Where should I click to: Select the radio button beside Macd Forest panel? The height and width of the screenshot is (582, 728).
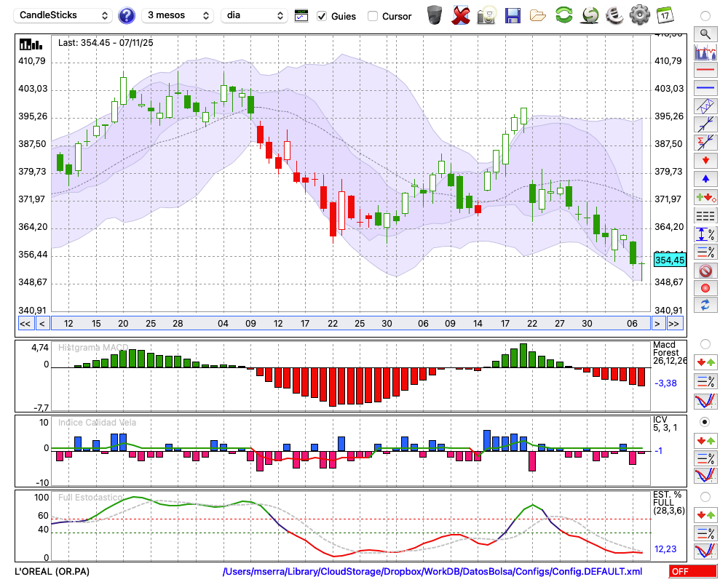pos(705,343)
